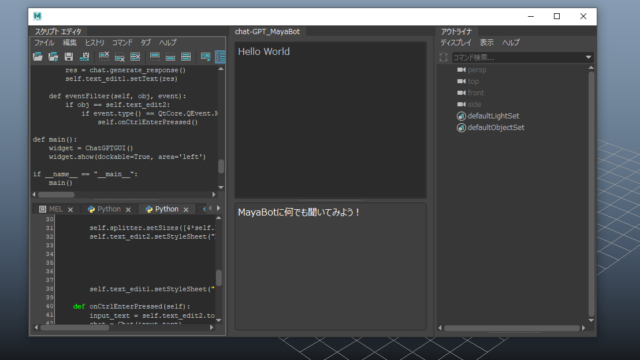Click the 'def main():' line in history
Screen dimensions: 640x360
(x=55, y=140)
